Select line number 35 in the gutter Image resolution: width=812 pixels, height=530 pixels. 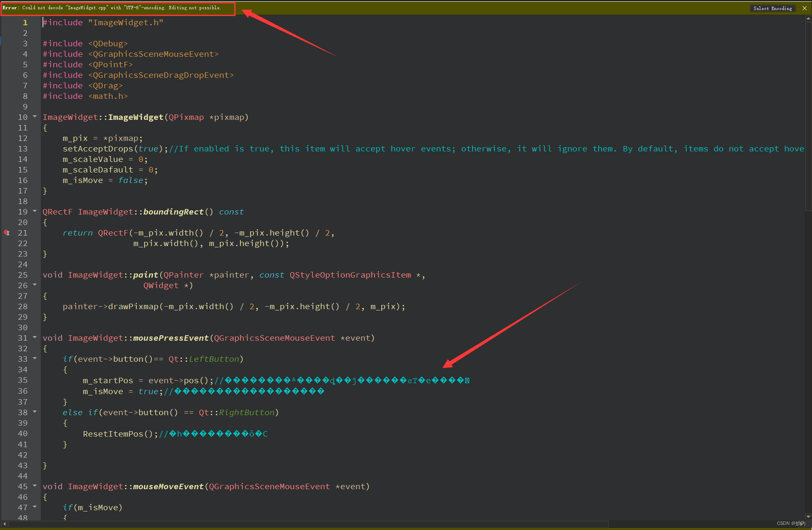[23, 380]
